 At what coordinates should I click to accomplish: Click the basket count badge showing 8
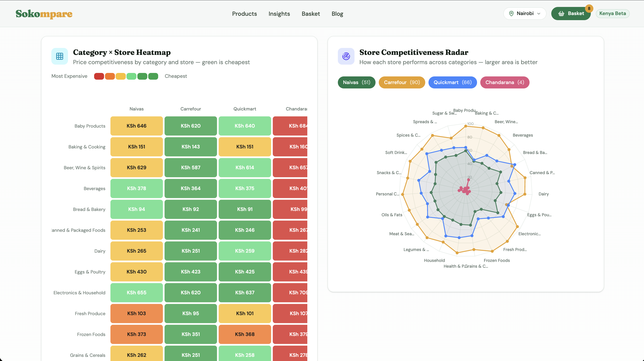pyautogui.click(x=589, y=9)
